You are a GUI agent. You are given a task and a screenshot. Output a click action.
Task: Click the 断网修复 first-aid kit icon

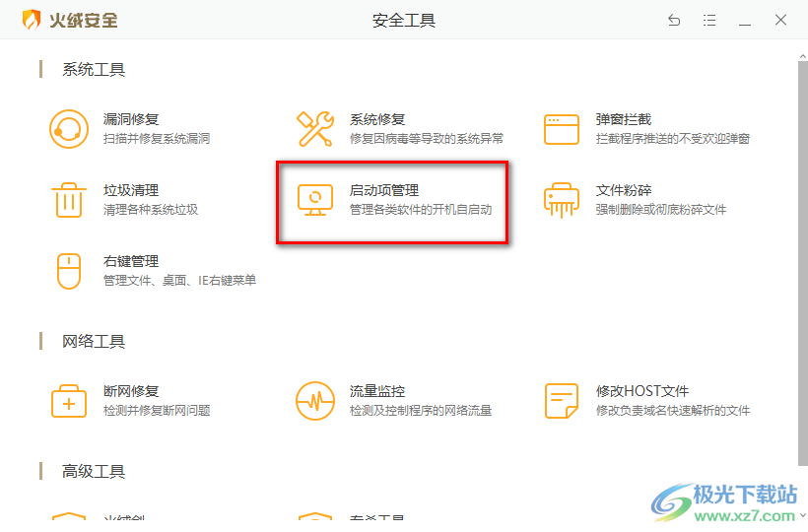click(69, 401)
